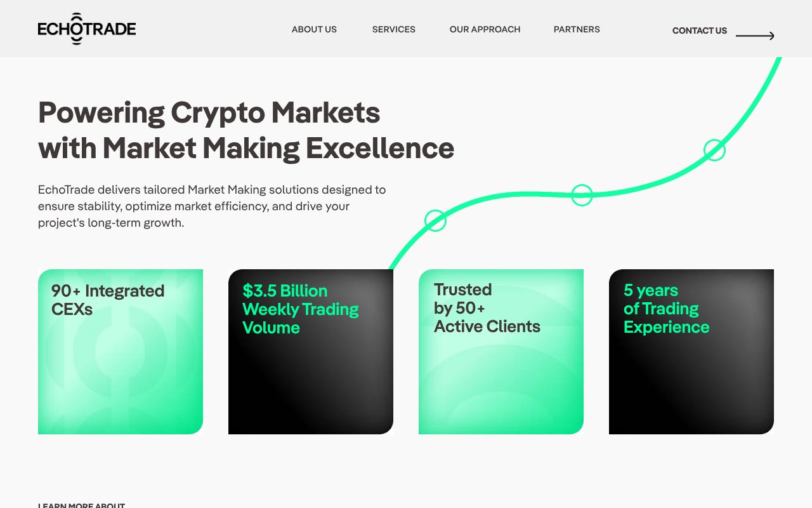Select the Trusted by 50+ Active Clients card

tap(501, 351)
